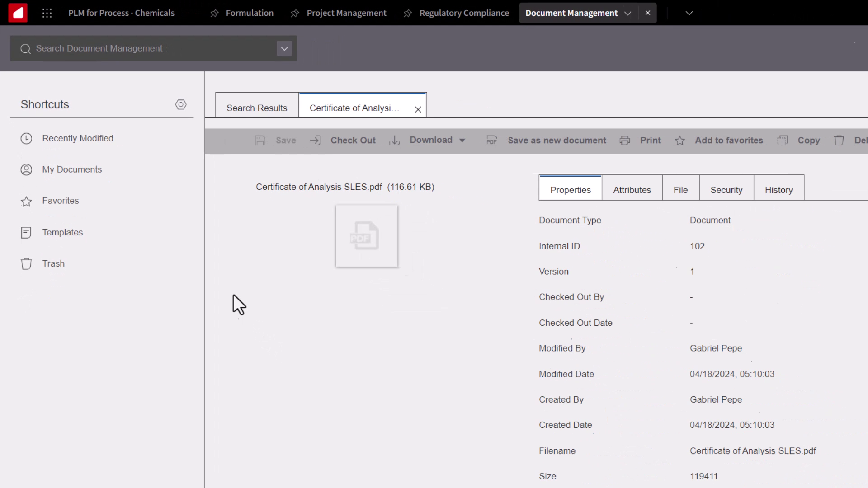
Task: Switch to the Attributes tab
Action: pyautogui.click(x=632, y=189)
